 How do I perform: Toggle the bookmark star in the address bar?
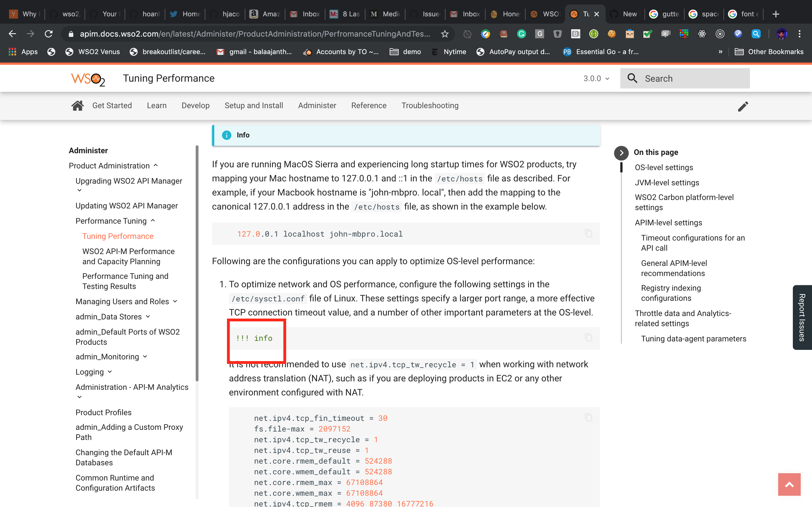(445, 34)
